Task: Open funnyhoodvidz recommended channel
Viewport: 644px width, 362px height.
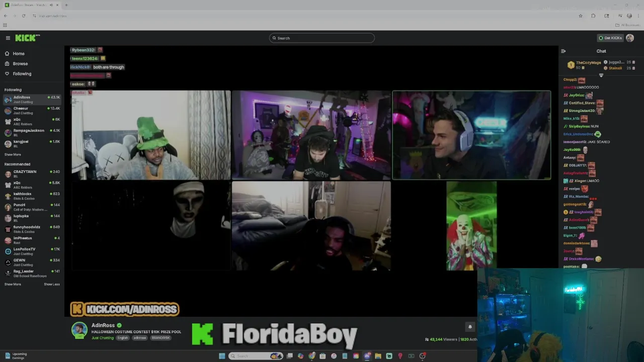Action: (x=32, y=229)
